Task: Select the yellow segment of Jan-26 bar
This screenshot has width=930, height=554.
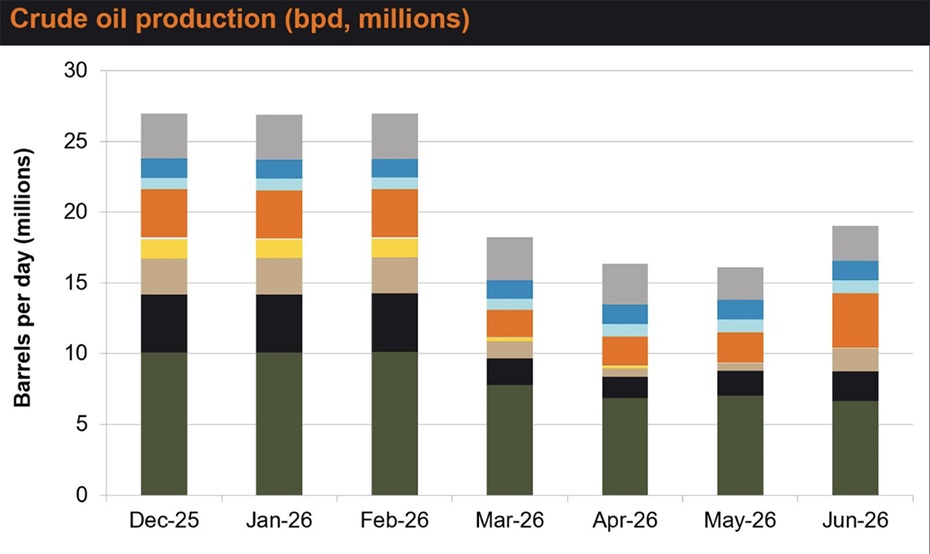Action: tap(279, 249)
